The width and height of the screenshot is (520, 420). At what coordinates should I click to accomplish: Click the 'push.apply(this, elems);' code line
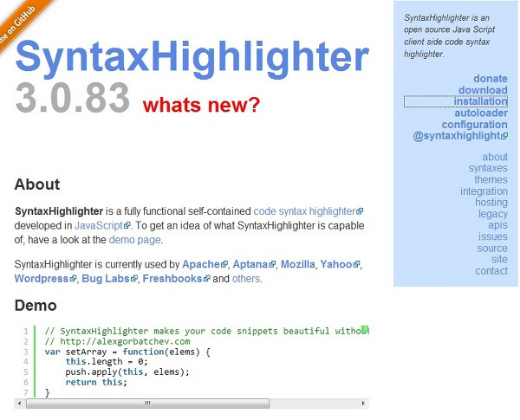click(x=127, y=372)
